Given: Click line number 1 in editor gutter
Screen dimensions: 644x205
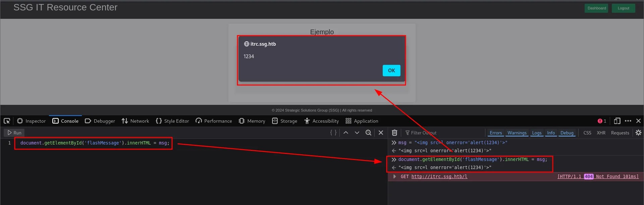Looking at the screenshot, I should click(9, 143).
